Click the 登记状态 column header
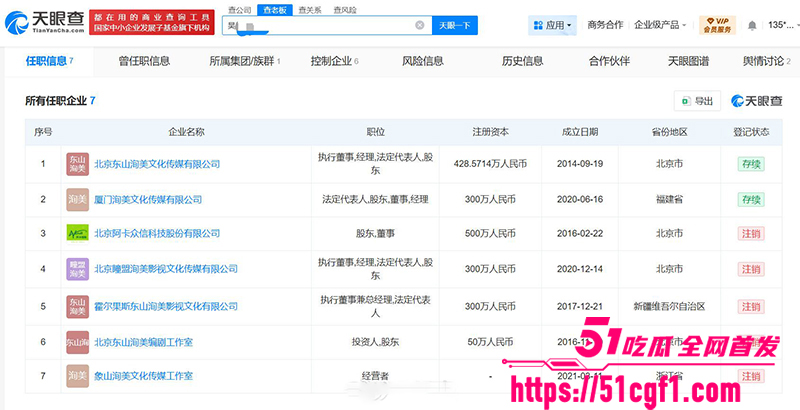Viewport: 800px width, 410px height. (751, 132)
